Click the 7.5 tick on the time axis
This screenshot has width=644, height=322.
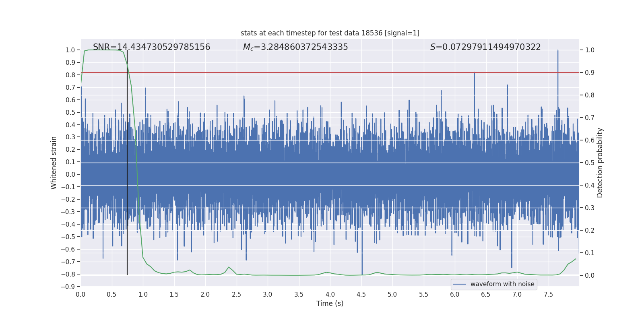click(x=548, y=294)
